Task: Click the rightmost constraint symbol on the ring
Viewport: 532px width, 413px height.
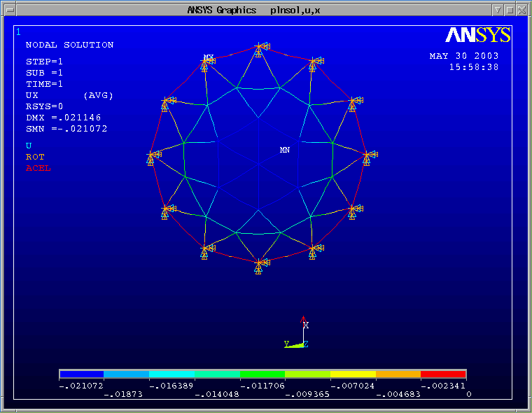Action: point(369,157)
